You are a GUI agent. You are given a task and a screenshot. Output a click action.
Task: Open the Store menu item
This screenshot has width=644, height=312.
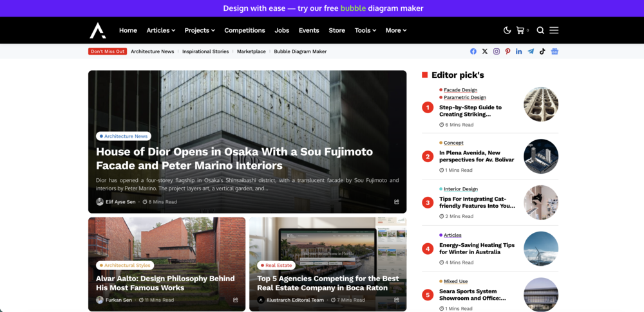click(337, 30)
